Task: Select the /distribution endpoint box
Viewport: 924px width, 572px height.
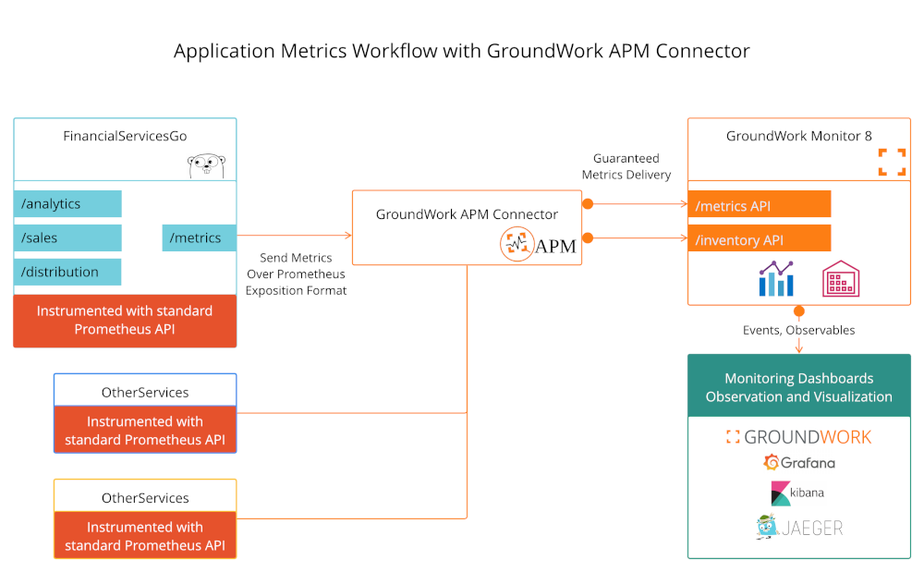Action: 67,273
